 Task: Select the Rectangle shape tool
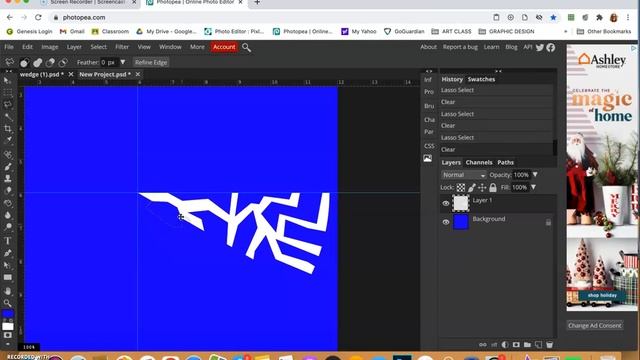[7, 278]
